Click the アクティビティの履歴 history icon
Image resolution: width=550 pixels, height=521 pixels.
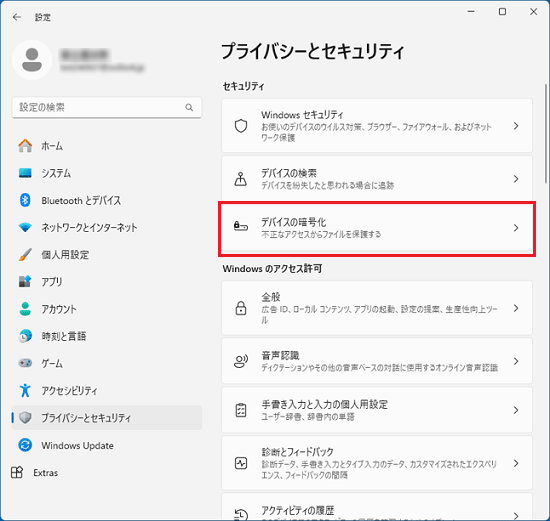(x=241, y=514)
